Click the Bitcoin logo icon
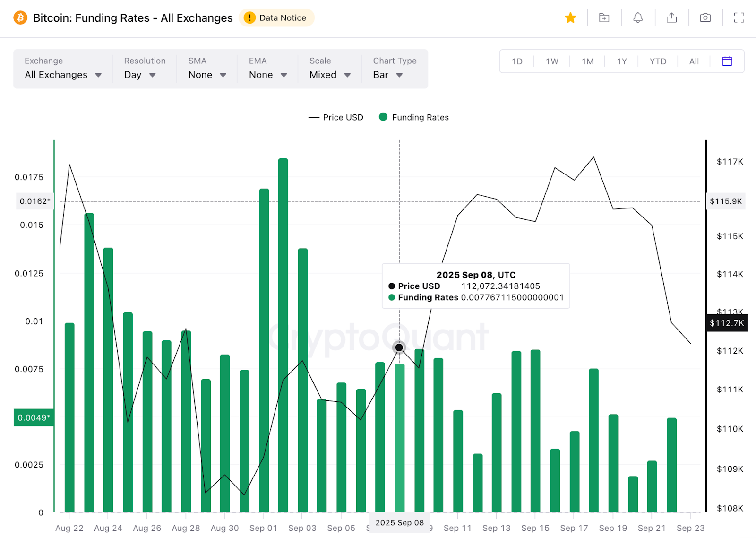756x538 pixels. point(20,18)
